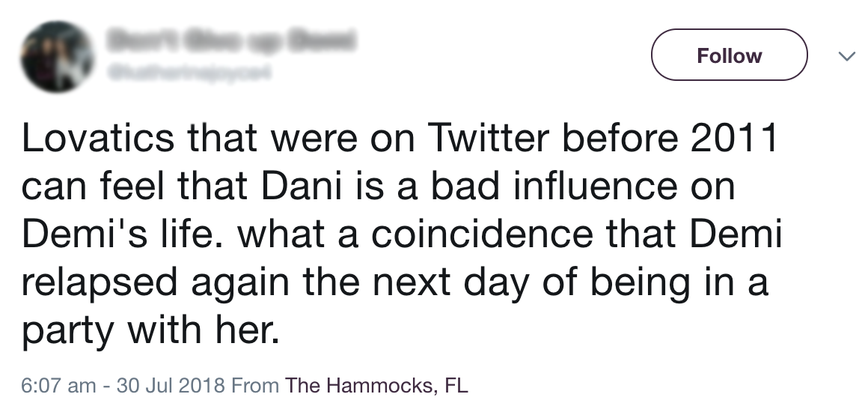Open the tweet options chevron menu
Viewport: 868px width, 412px height.
[x=846, y=56]
